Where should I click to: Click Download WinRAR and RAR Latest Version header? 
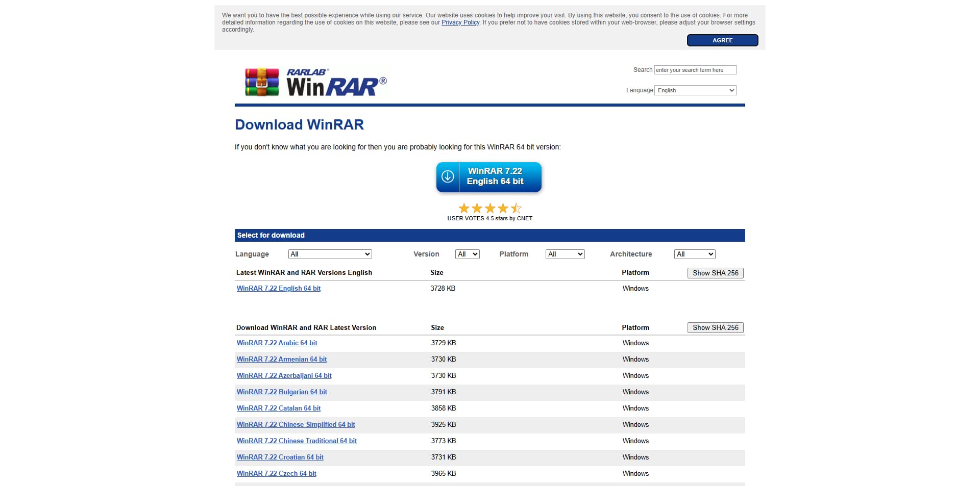tap(306, 327)
